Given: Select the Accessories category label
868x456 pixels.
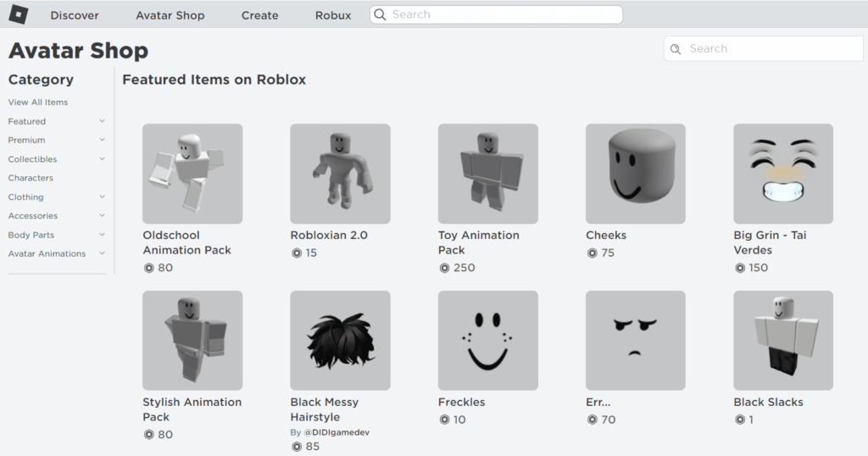Looking at the screenshot, I should 33,216.
